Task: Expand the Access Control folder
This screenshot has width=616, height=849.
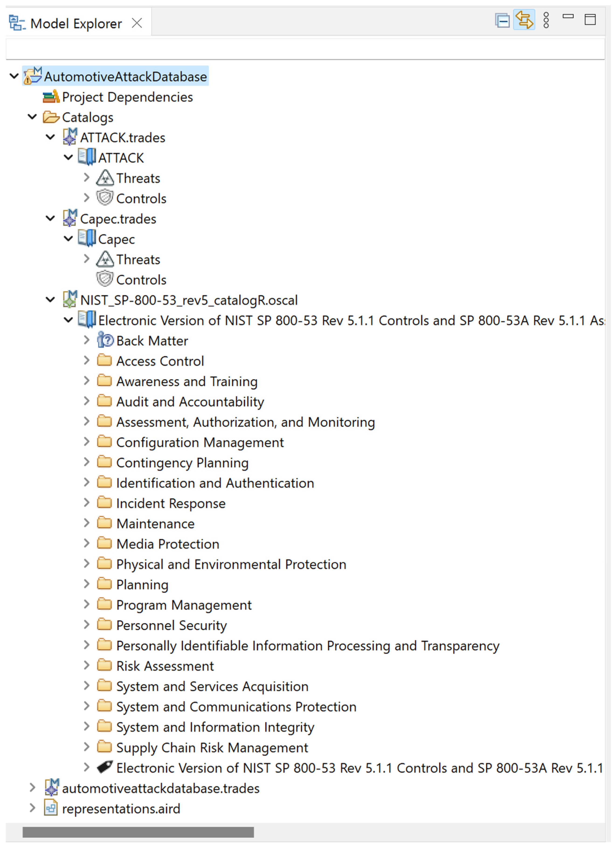Action: pos(86,361)
